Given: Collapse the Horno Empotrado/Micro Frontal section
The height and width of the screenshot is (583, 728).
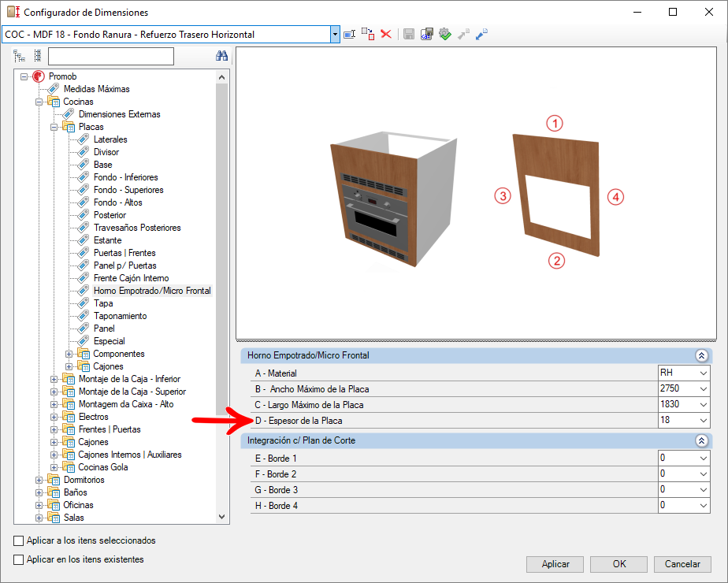Looking at the screenshot, I should pyautogui.click(x=701, y=355).
